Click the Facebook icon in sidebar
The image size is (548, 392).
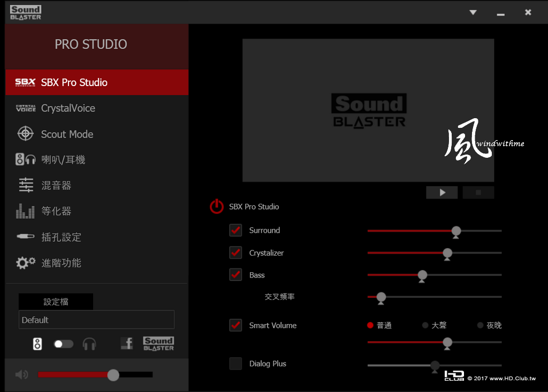[x=127, y=343]
